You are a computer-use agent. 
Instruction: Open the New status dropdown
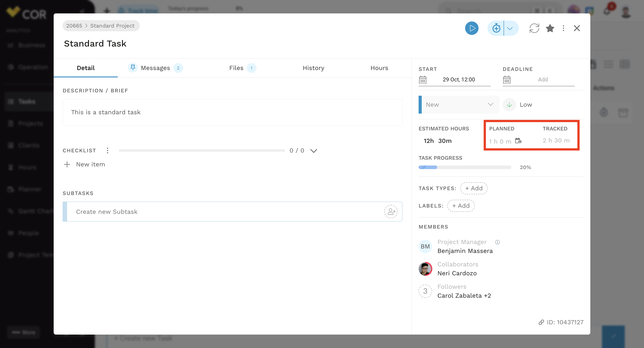(x=459, y=104)
